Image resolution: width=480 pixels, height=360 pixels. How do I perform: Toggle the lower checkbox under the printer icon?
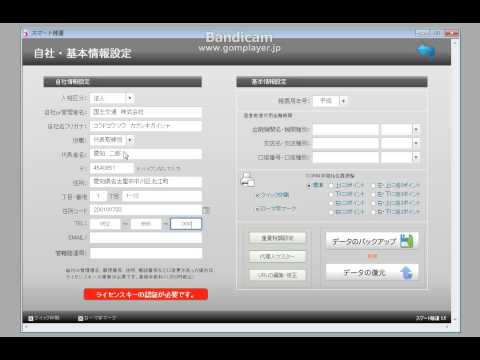258,209
